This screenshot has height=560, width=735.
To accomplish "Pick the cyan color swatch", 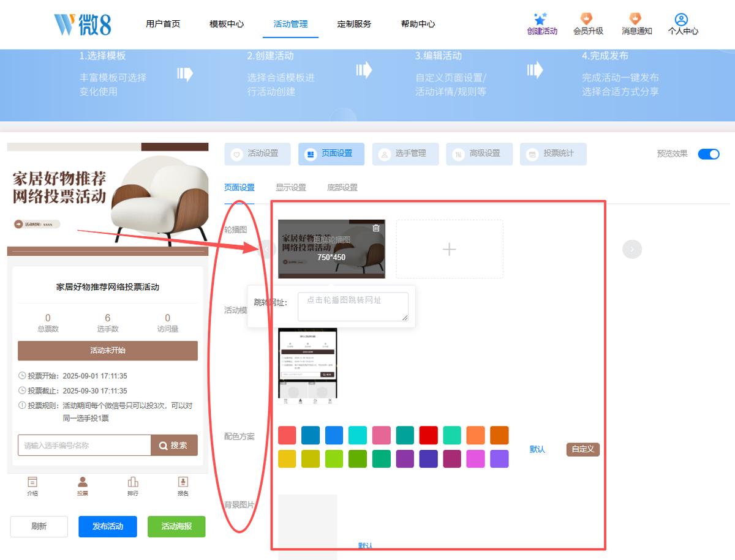I will click(358, 435).
